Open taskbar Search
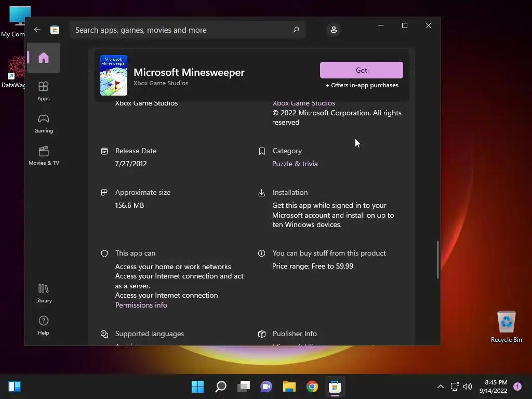Screen dimensions: 532x399 (220, 387)
